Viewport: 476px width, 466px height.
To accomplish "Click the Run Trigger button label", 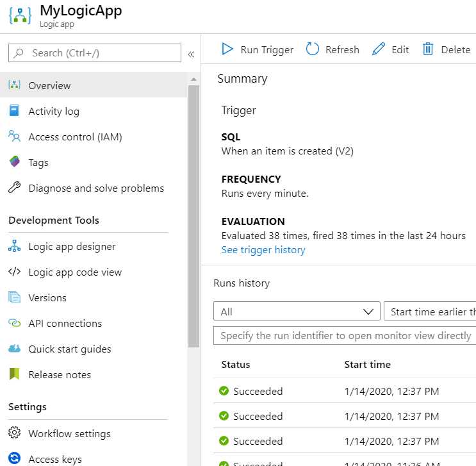I will [x=267, y=49].
